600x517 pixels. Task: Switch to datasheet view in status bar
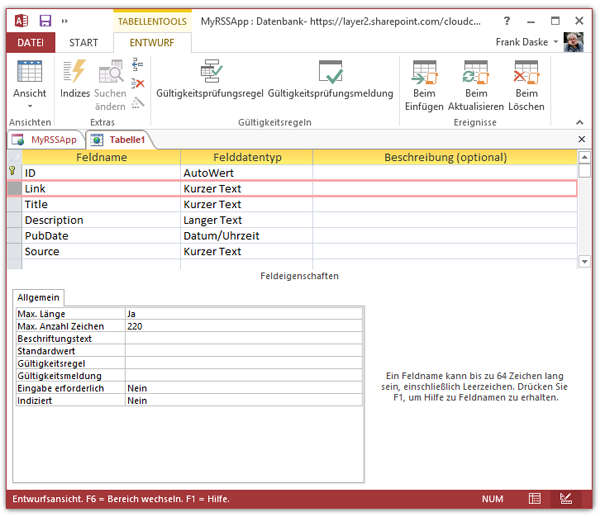coord(535,498)
